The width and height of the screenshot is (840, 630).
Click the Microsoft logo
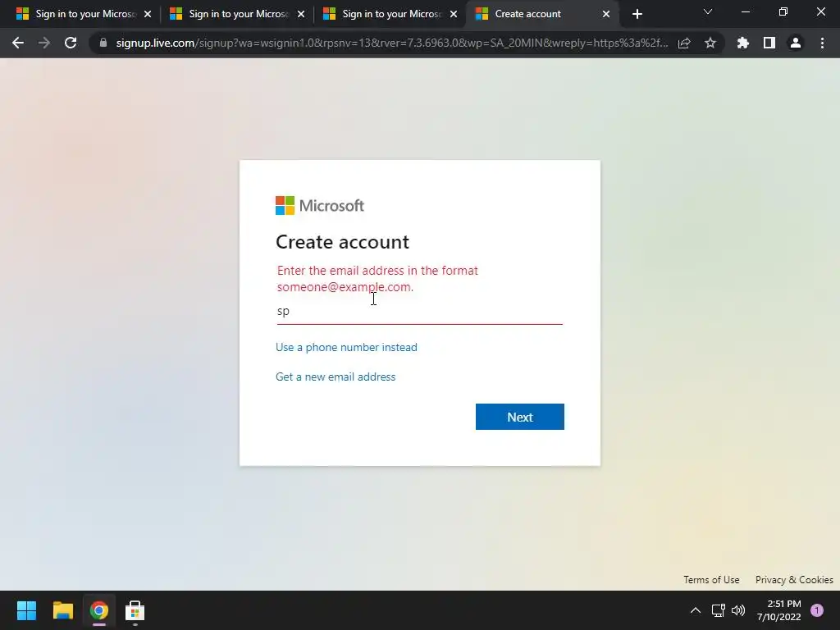[320, 205]
